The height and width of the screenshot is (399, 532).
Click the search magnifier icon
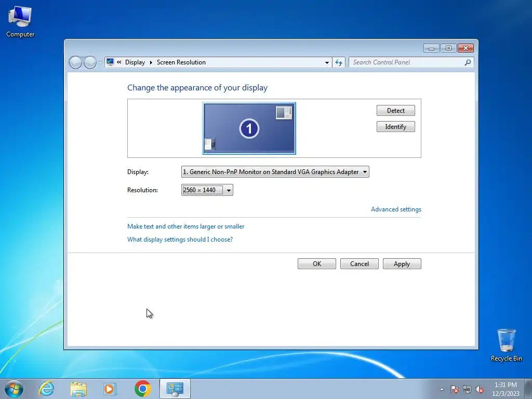(x=468, y=62)
